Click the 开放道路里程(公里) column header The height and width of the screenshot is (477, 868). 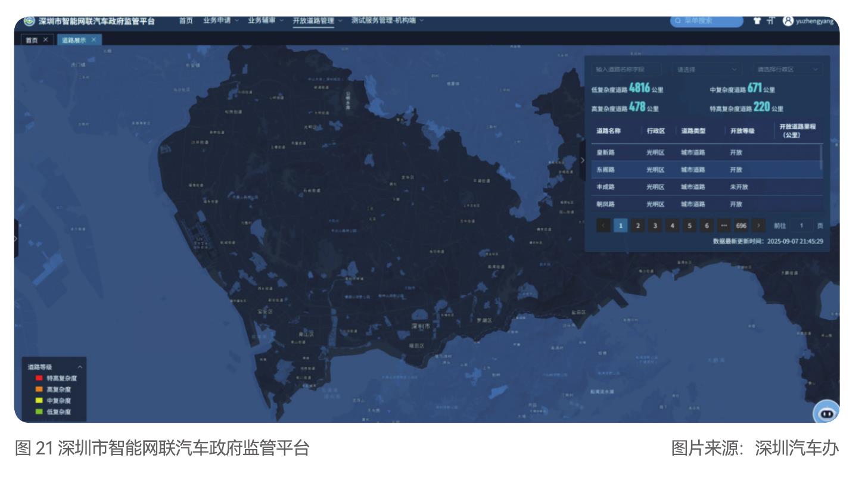pos(797,131)
